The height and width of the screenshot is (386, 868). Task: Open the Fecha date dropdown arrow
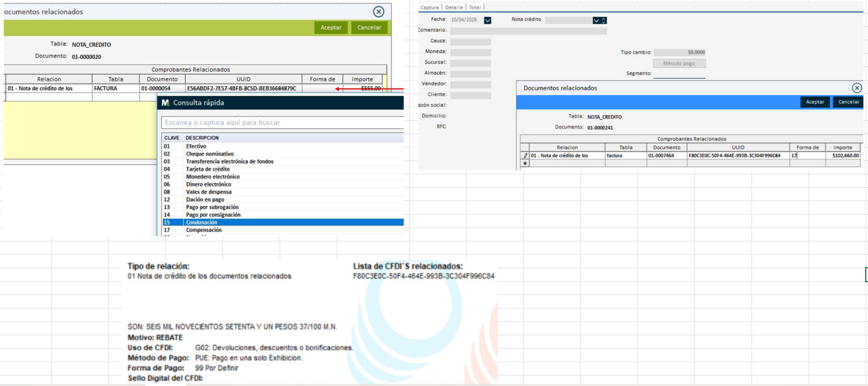point(488,20)
